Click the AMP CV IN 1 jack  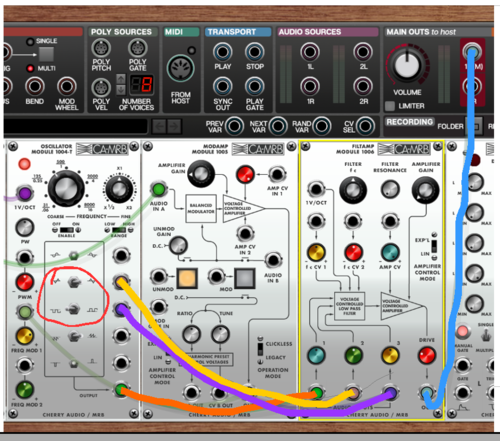click(x=277, y=174)
